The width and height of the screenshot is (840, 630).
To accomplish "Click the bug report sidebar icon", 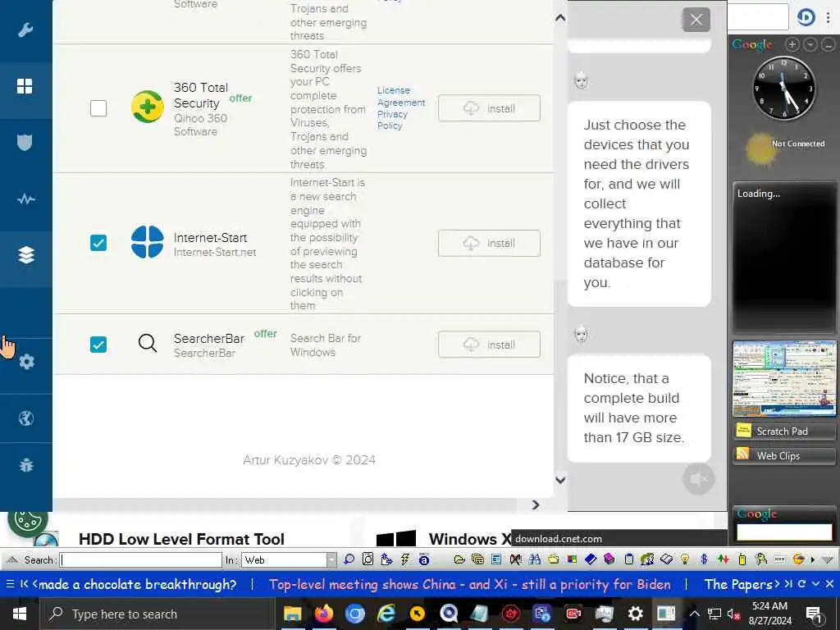I will coord(26,465).
